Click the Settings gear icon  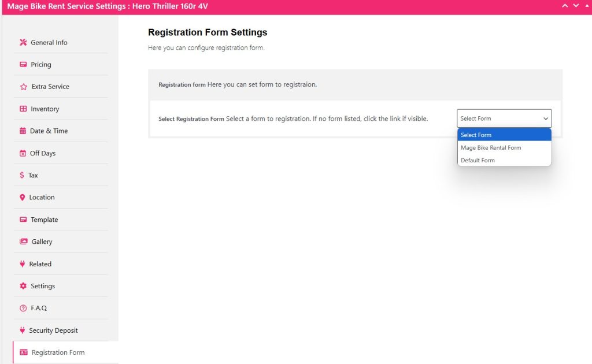point(23,286)
